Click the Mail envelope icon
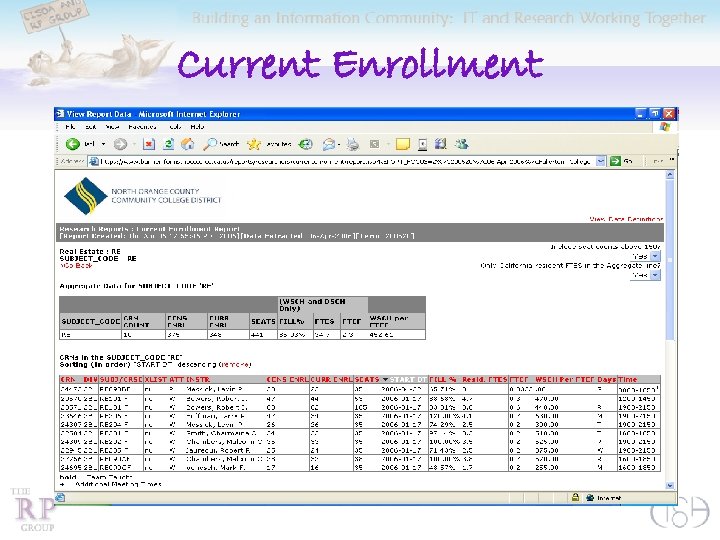The image size is (720, 540). click(329, 145)
